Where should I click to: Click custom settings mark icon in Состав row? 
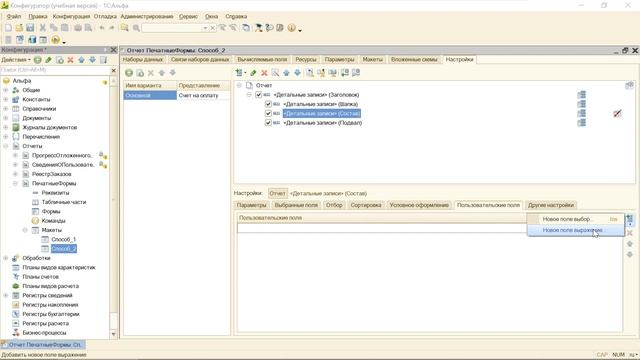pos(617,113)
